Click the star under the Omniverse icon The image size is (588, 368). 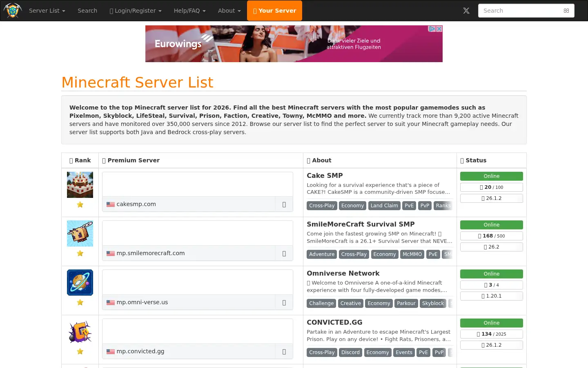pos(80,303)
